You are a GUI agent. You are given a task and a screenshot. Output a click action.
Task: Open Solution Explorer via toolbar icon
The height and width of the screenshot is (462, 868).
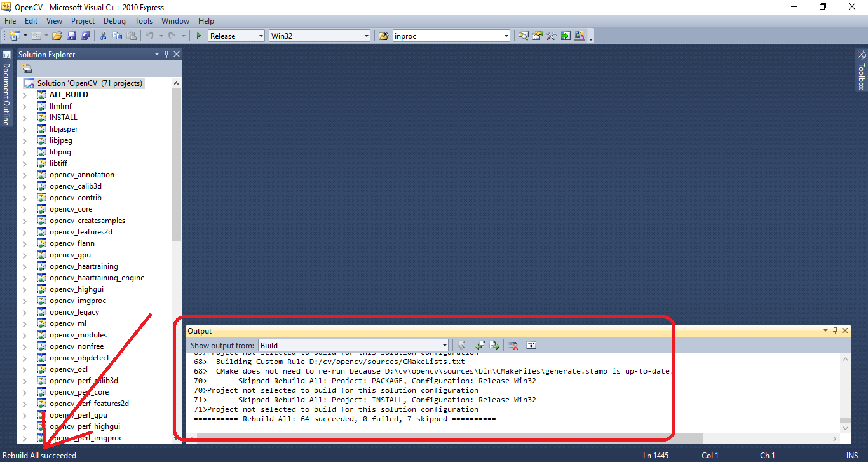click(x=524, y=36)
